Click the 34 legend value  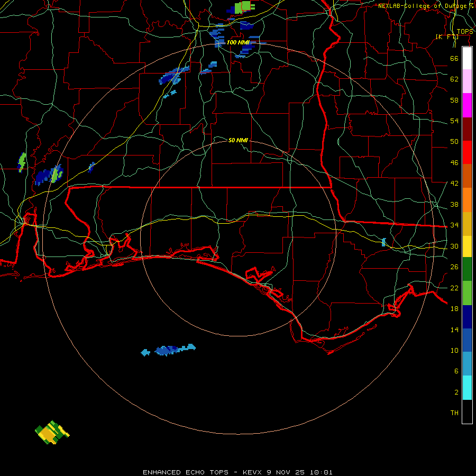(x=454, y=225)
